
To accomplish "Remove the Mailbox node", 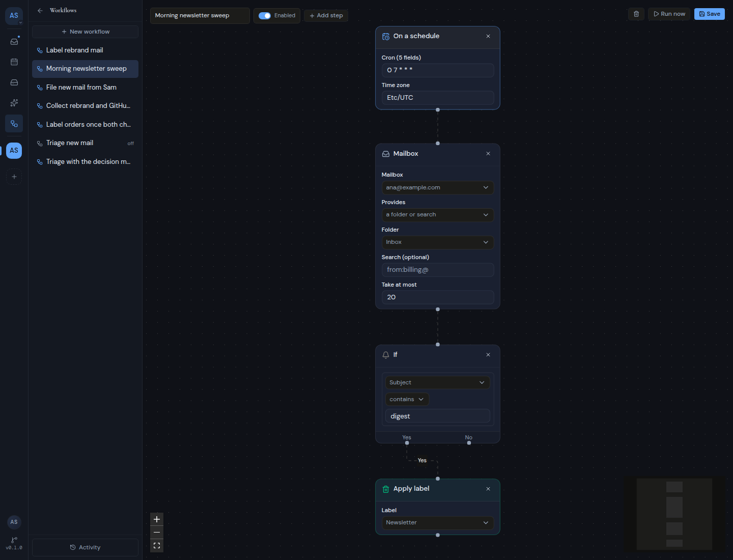I will (x=488, y=154).
